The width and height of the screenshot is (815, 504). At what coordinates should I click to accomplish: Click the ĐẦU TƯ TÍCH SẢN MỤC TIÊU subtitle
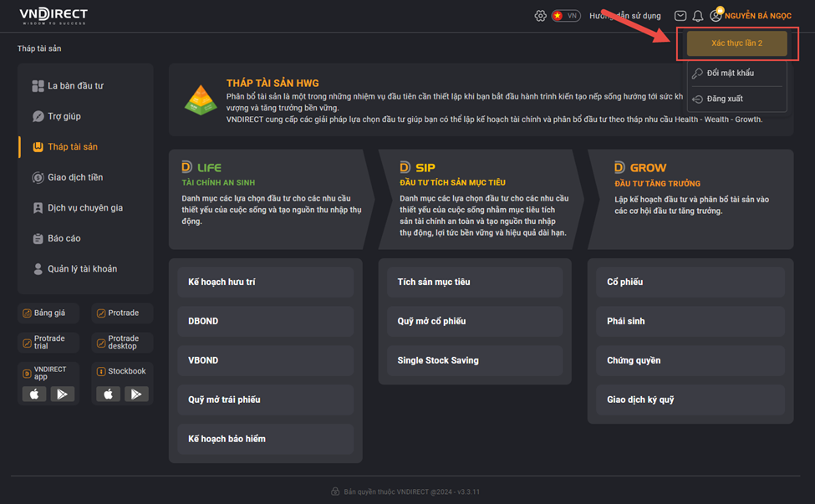452,182
